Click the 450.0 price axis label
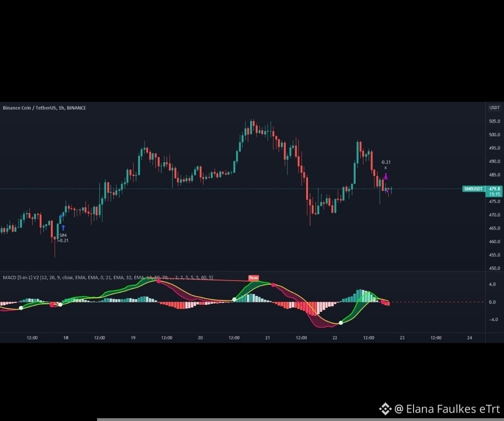 tap(494, 268)
